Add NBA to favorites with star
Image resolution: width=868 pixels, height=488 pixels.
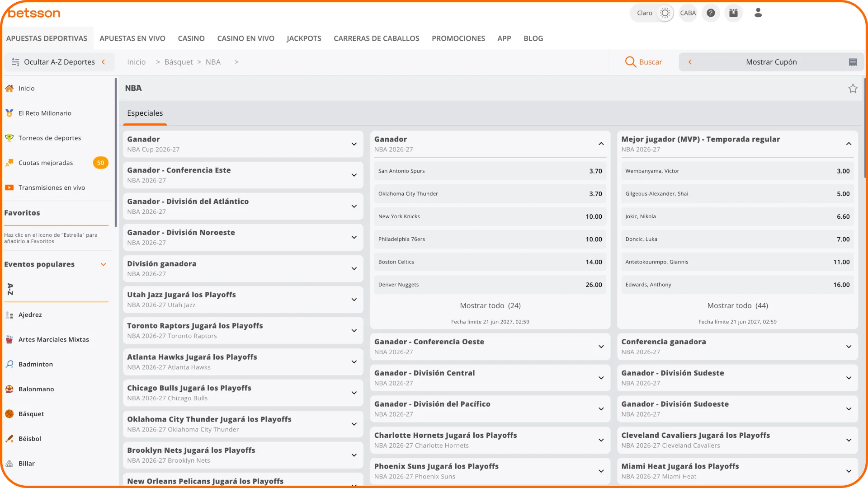853,89
